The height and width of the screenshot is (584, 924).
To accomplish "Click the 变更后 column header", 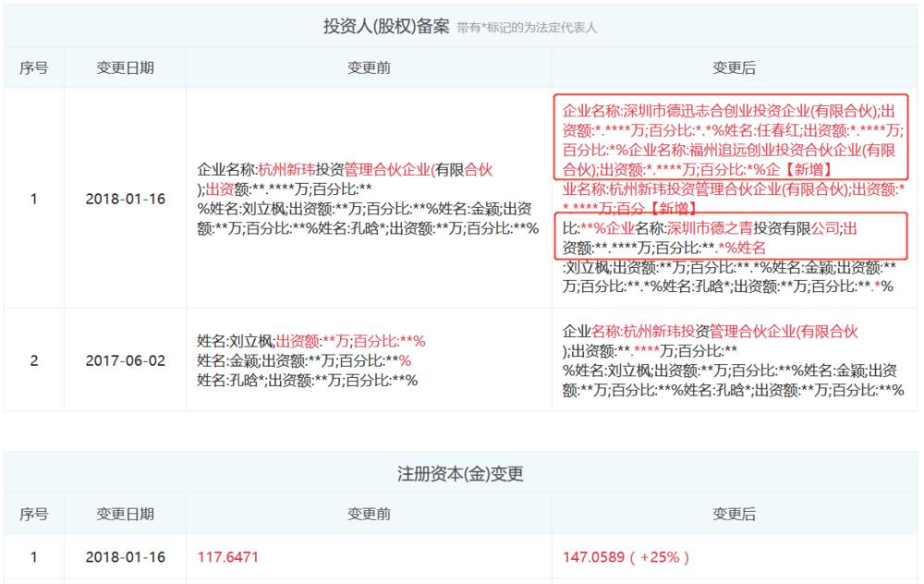I will coord(736,67).
